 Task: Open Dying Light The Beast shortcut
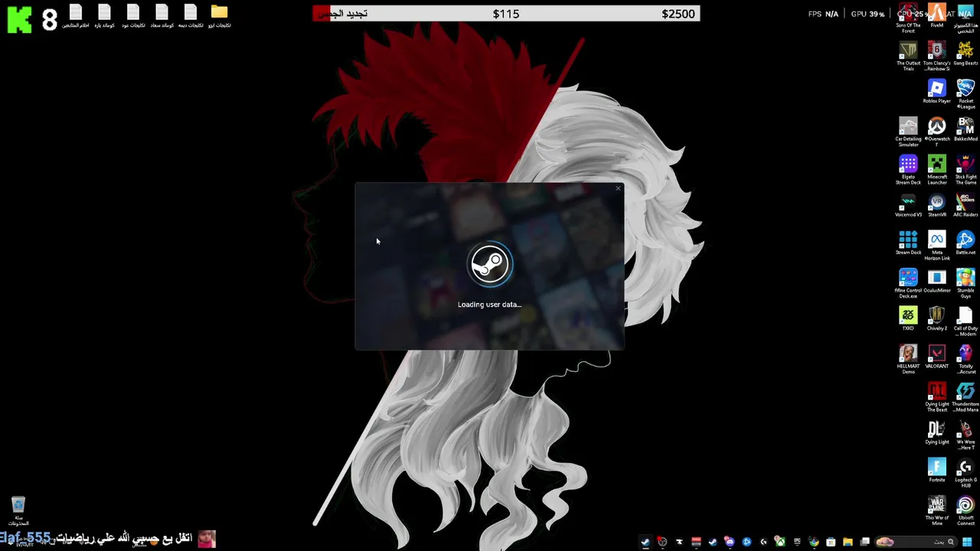[x=936, y=397]
